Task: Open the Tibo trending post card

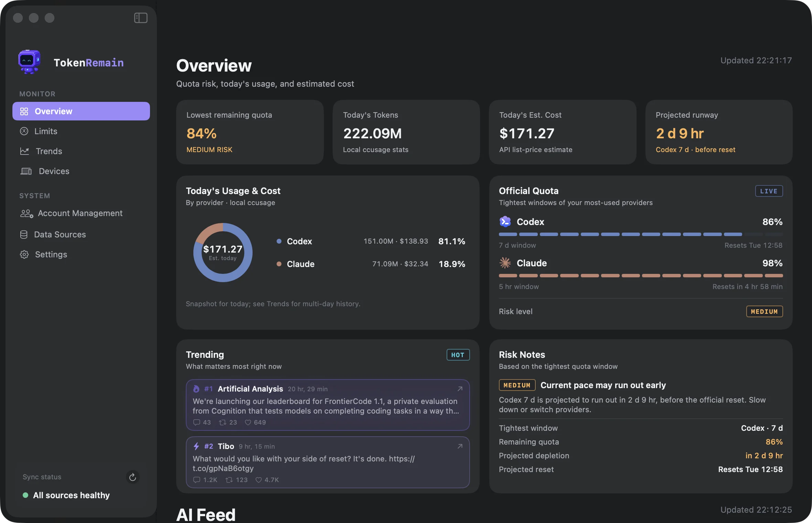Action: [x=328, y=462]
